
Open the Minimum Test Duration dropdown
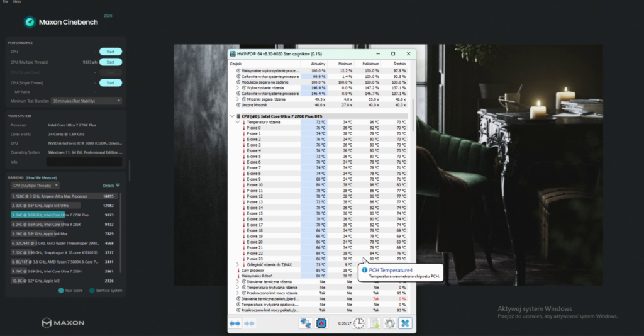[87, 101]
